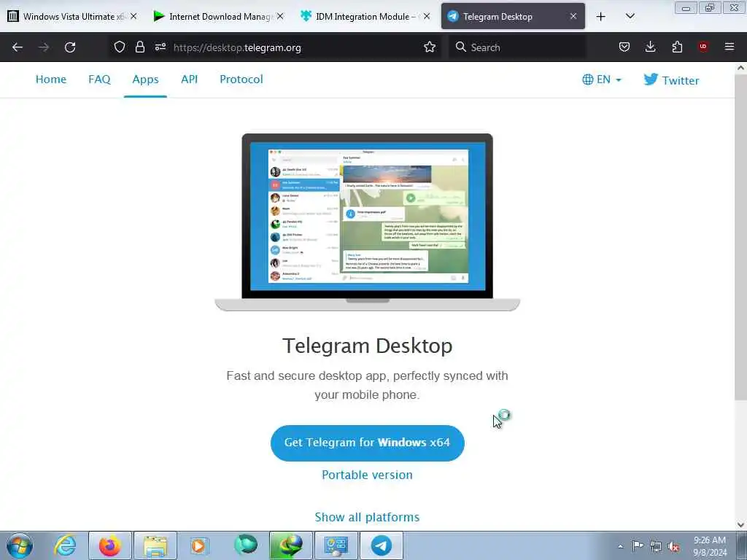Close the IDM Integration Module tab
The width and height of the screenshot is (747, 560).
point(427,16)
